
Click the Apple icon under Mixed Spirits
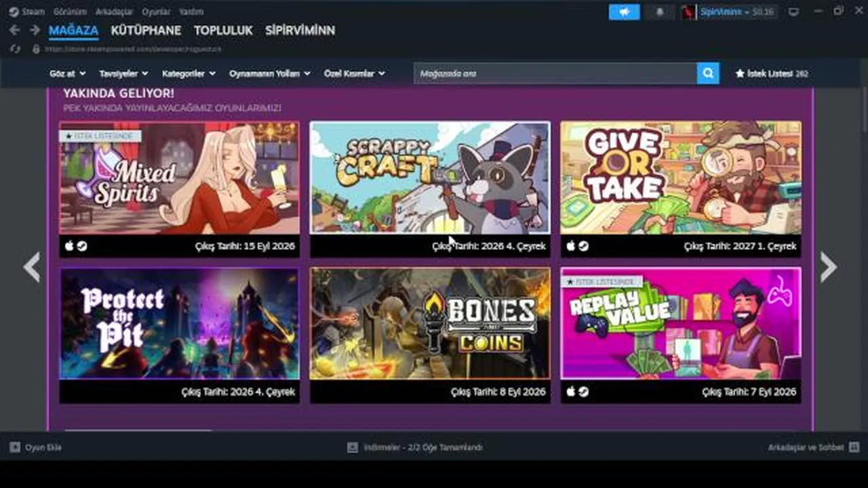(69, 246)
